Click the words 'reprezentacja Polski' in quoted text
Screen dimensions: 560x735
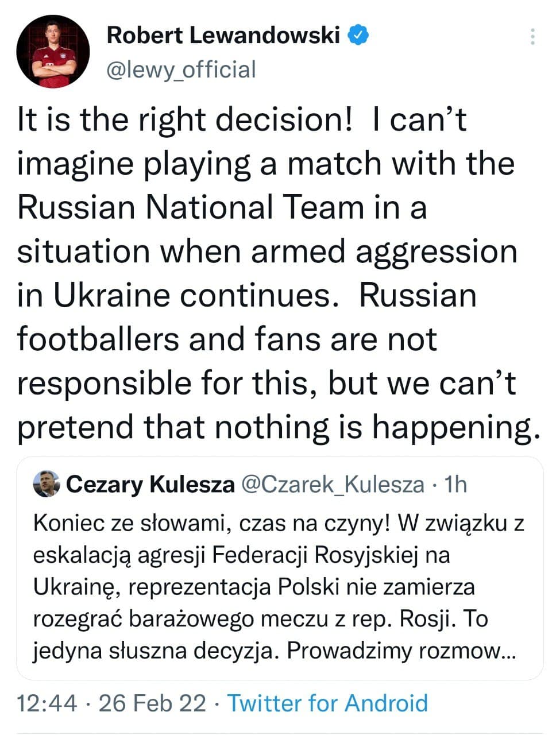coord(229,587)
